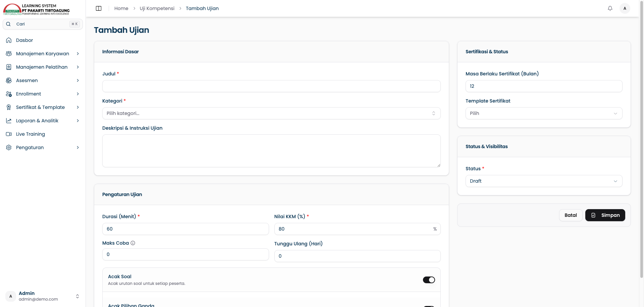This screenshot has width=644, height=307.
Task: Click the Manajemen Pelatihan icon
Action: pos(9,67)
